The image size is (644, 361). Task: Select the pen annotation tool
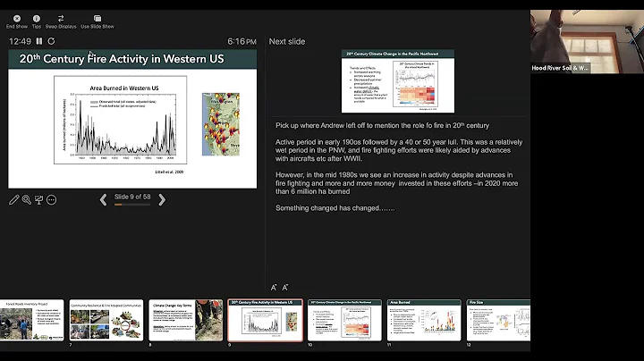coord(13,200)
